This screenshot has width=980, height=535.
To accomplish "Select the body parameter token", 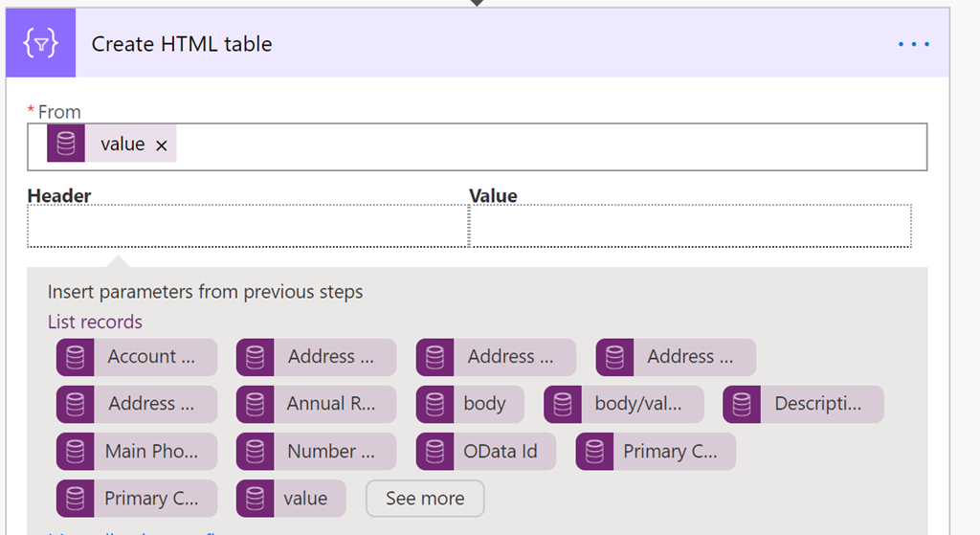I will 470,404.
